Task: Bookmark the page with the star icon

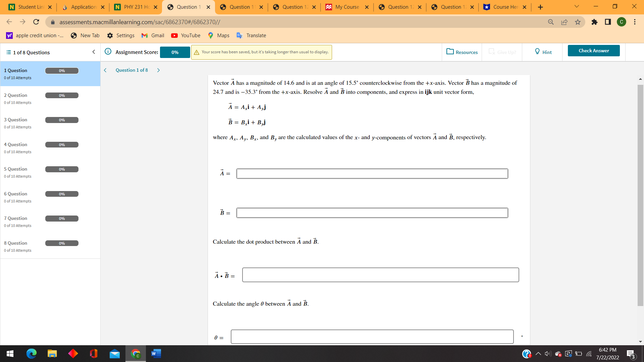Action: [578, 22]
